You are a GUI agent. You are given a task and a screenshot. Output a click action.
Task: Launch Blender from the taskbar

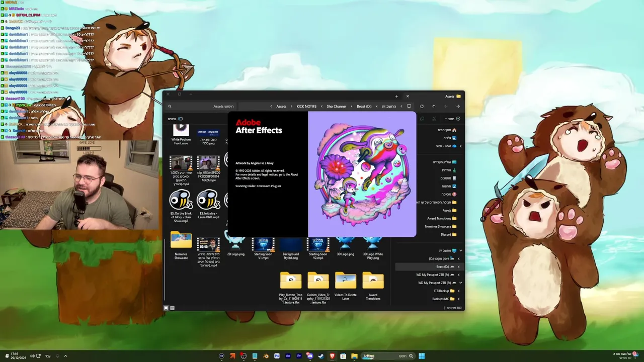point(266,356)
